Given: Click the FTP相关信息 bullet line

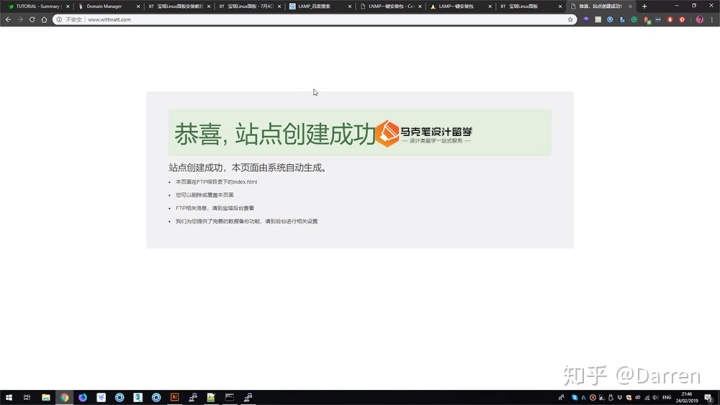Looking at the screenshot, I should [214, 208].
